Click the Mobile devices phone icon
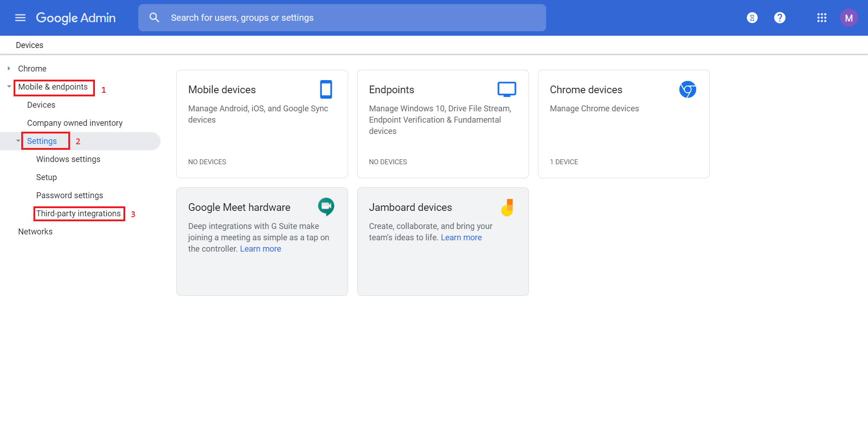Viewport: 868px width, 424px height. [326, 89]
